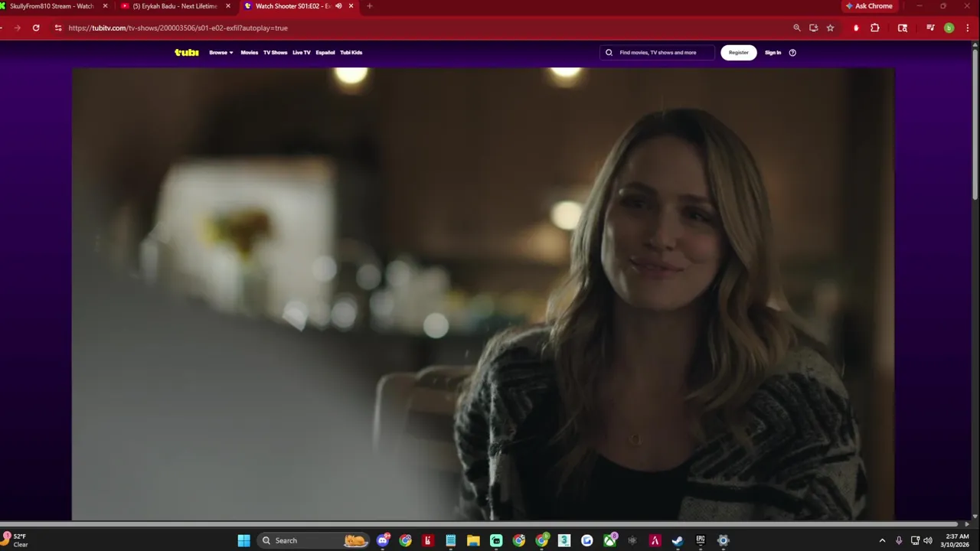Close the SkullyFrom810 Stream tab
Viewport: 980px width, 551px height.
(x=106, y=6)
